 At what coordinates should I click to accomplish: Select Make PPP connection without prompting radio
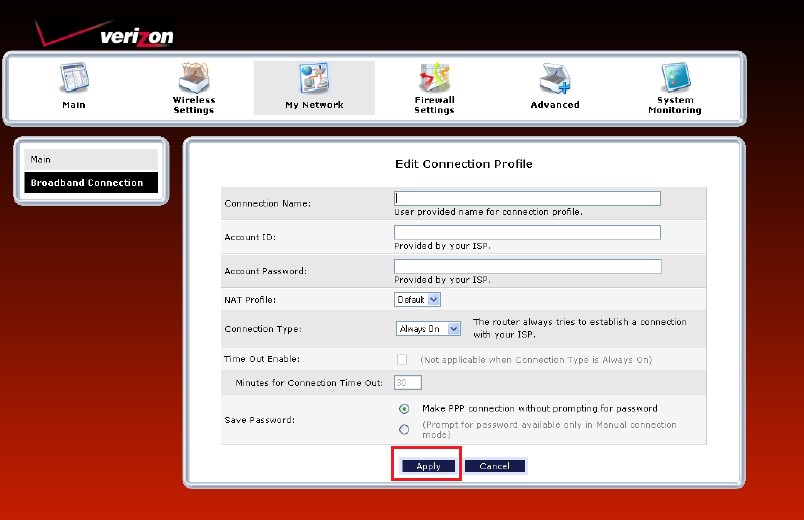tap(404, 409)
